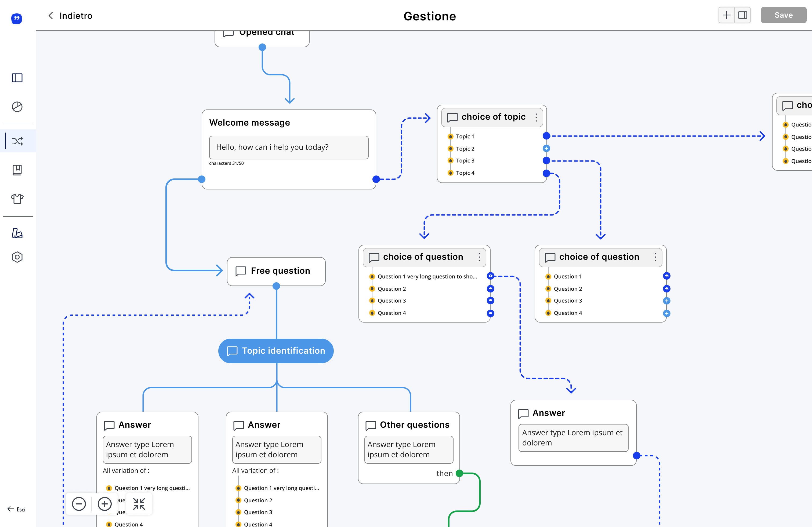Open the color swatches palette icon
Screen dimensions: 812x527
pyautogui.click(x=17, y=233)
